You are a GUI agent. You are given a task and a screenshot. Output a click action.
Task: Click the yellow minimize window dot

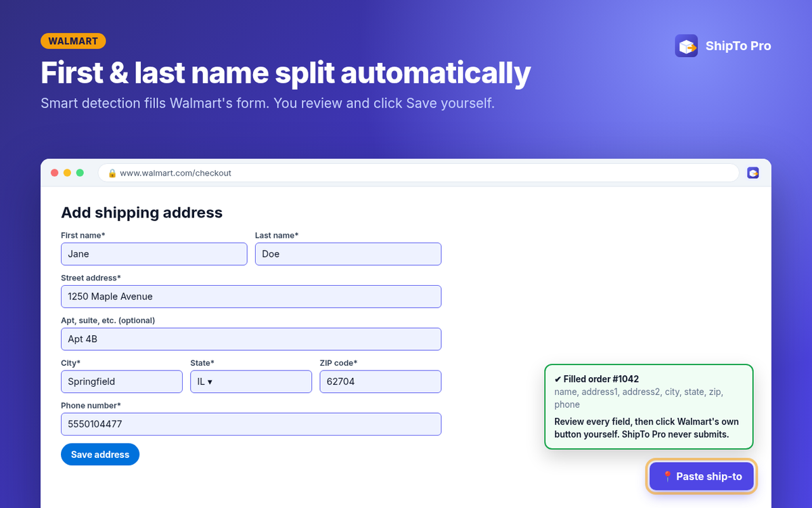tap(67, 173)
